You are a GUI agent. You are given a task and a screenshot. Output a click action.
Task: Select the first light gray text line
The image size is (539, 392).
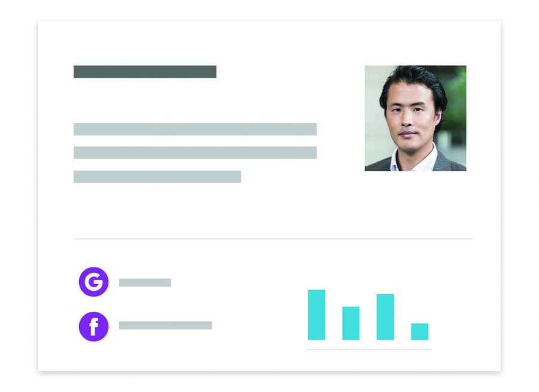coord(195,129)
